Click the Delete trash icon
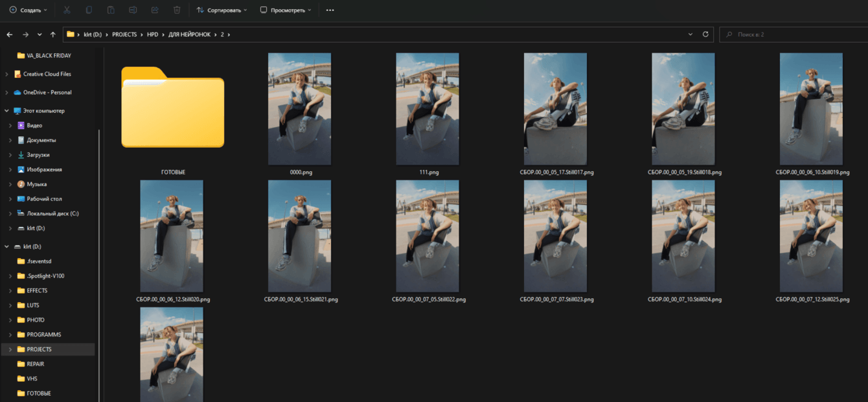The image size is (868, 402). [x=177, y=10]
